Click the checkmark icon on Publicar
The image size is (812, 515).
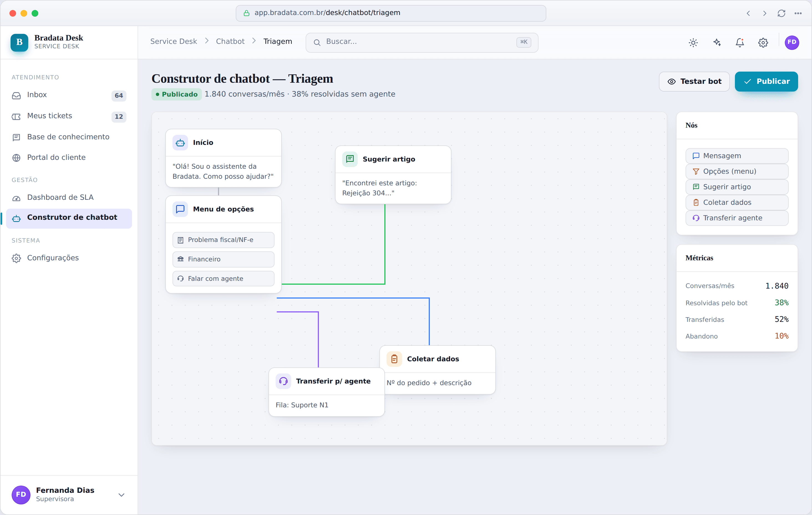click(x=747, y=82)
